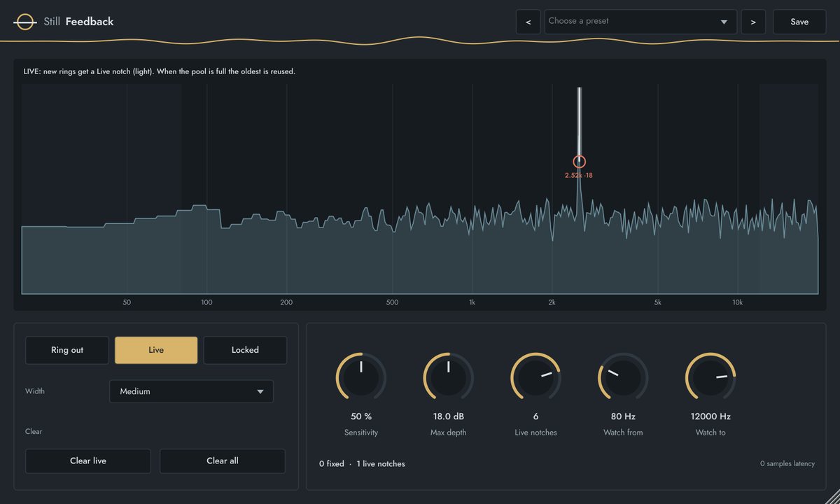This screenshot has width=840, height=504.
Task: Open the Width dropdown set to Medium
Action: [x=191, y=391]
